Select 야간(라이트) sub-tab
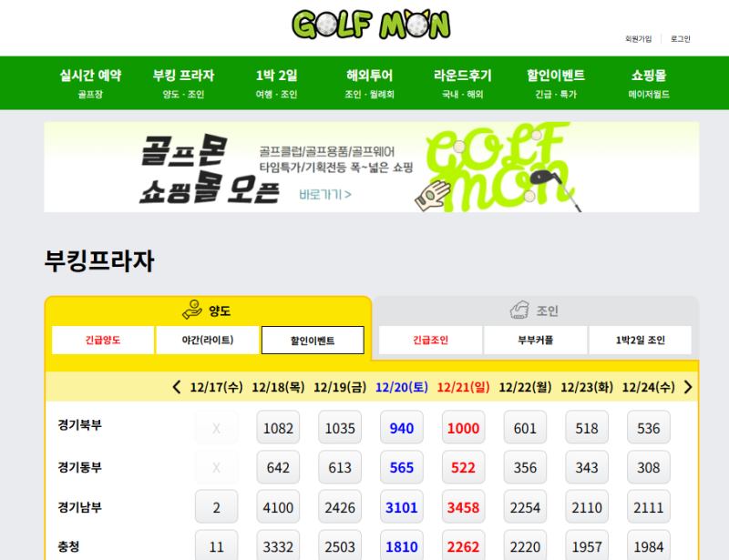This screenshot has height=560, width=729. pos(208,341)
